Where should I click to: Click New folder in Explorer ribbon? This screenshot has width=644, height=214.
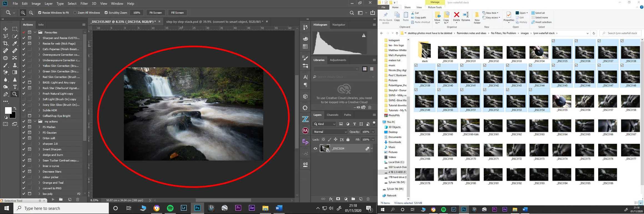point(477,18)
